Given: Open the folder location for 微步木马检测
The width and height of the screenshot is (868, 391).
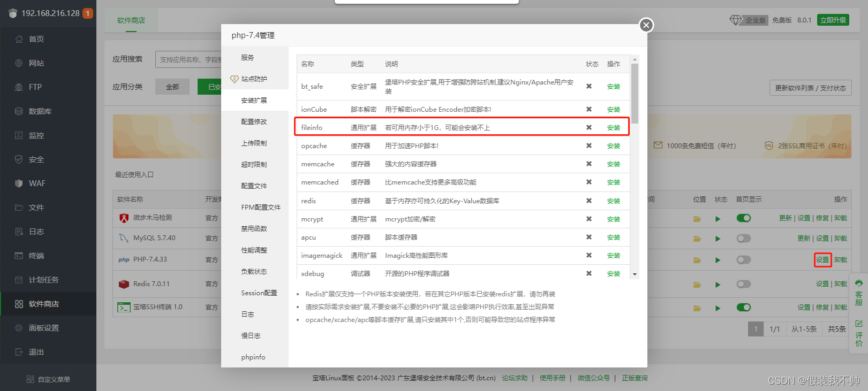Looking at the screenshot, I should point(697,219).
